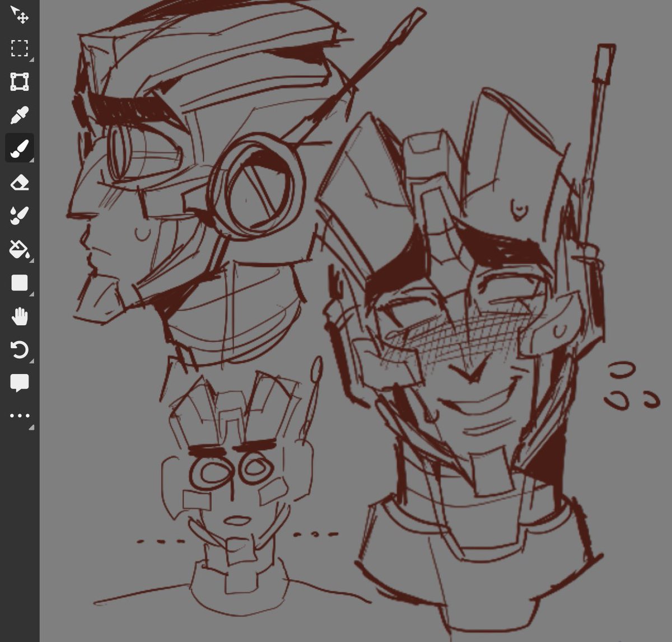Select the Eyedropper tool
Screen dimensions: 672x642
tap(20, 115)
